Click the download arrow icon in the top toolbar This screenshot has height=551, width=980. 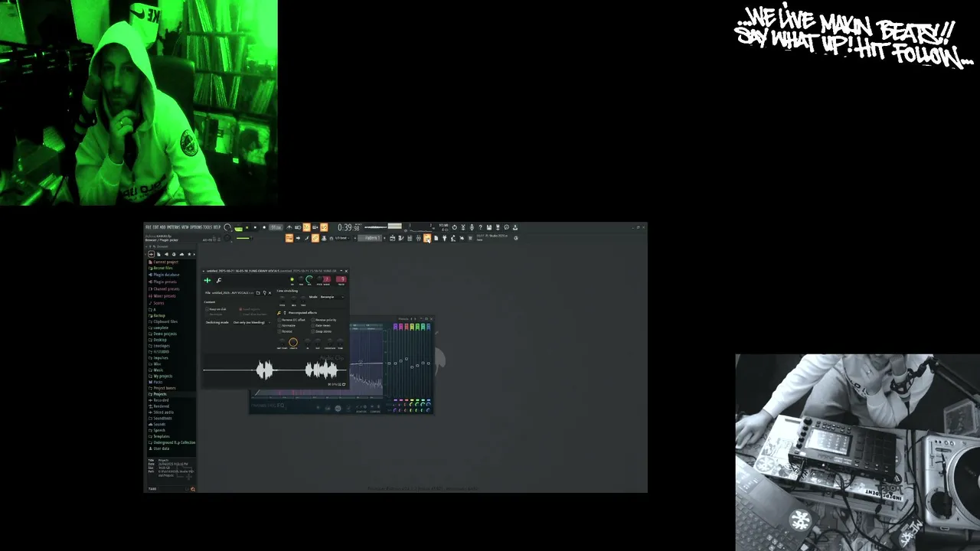point(514,227)
